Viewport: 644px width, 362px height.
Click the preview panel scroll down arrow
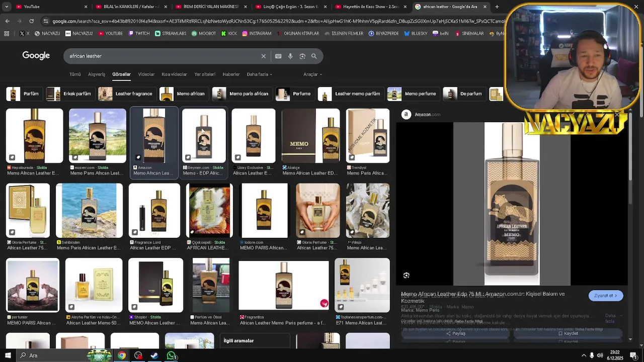pyautogui.click(x=630, y=339)
